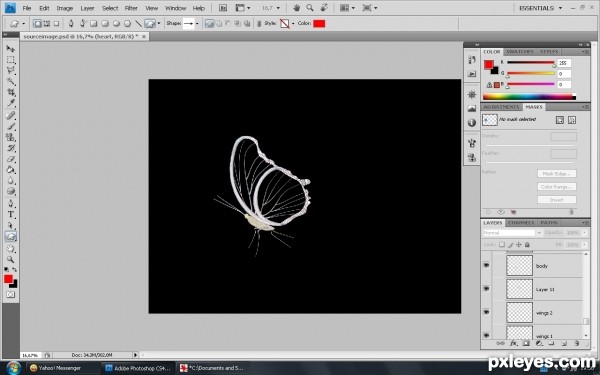Select the Rectangular Marquee tool
The width and height of the screenshot is (600, 375).
point(10,60)
